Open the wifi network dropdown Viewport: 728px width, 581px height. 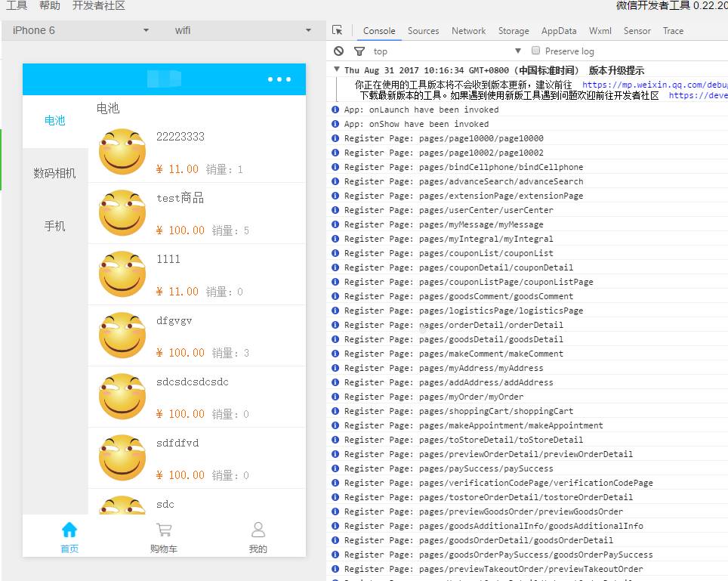(x=242, y=30)
